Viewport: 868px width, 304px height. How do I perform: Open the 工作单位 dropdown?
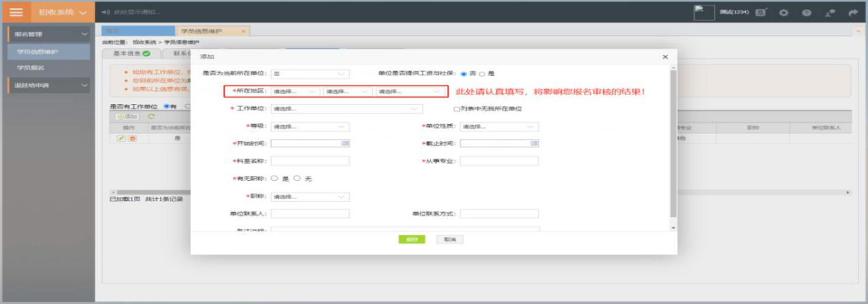[346, 108]
